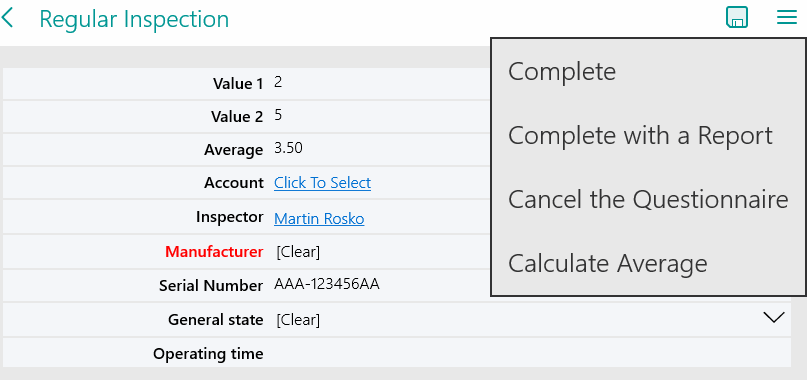Click the Average label
The image size is (807, 380).
tap(234, 150)
